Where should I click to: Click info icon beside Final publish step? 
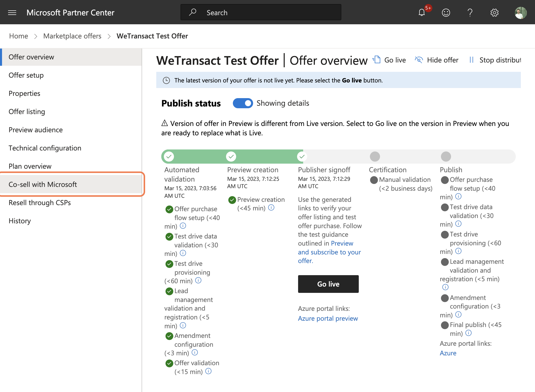tap(469, 333)
